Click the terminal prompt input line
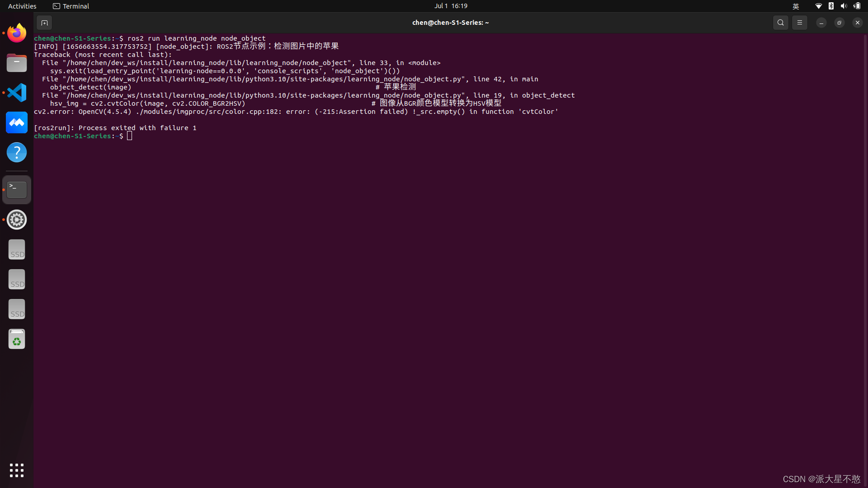The width and height of the screenshot is (868, 488). point(130,136)
